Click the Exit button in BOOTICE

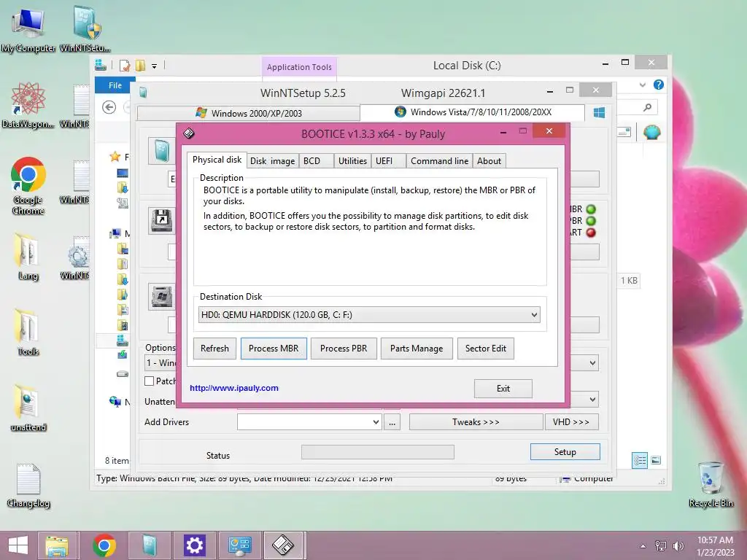pyautogui.click(x=503, y=389)
